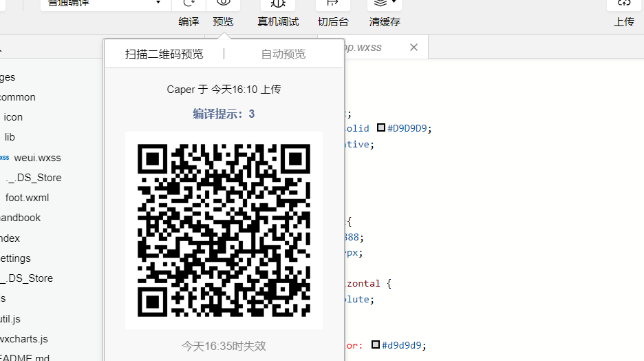The height and width of the screenshot is (361, 644).
Task: Open the wxcharts.js file
Action: (24, 339)
